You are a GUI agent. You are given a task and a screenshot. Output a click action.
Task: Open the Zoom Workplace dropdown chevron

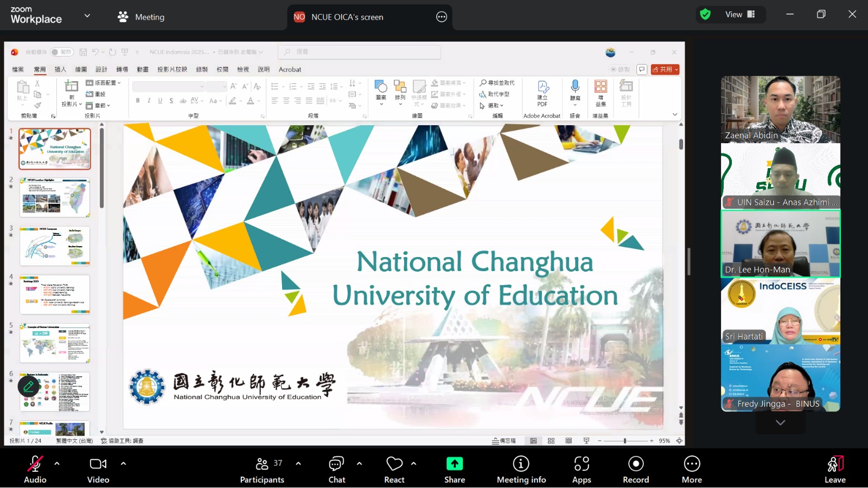pyautogui.click(x=87, y=16)
